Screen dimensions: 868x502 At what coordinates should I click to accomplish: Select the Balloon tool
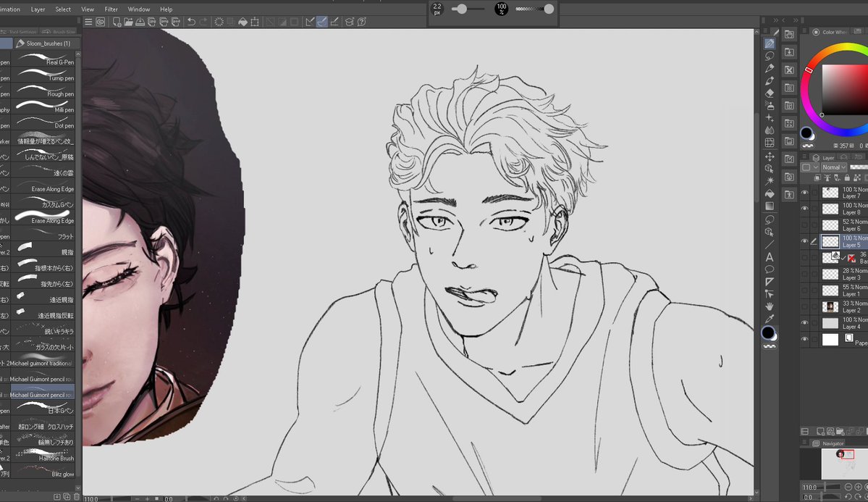point(770,269)
